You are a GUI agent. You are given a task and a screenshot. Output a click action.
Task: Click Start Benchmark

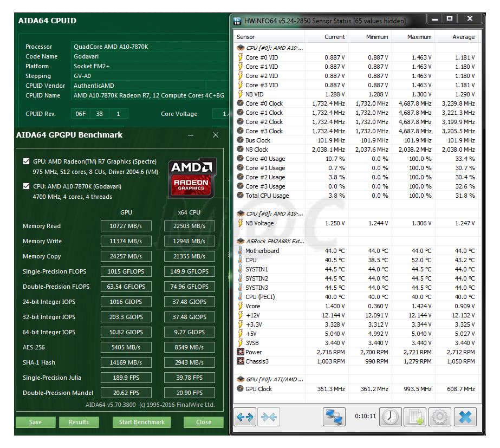click(142, 422)
